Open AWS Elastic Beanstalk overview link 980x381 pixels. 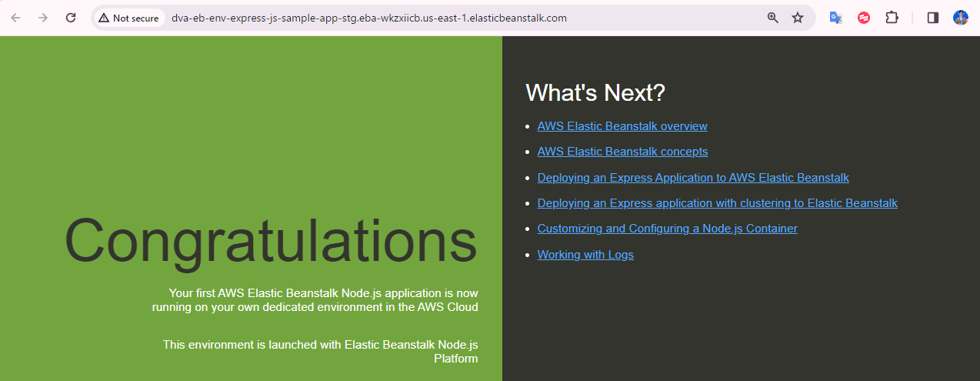point(622,126)
